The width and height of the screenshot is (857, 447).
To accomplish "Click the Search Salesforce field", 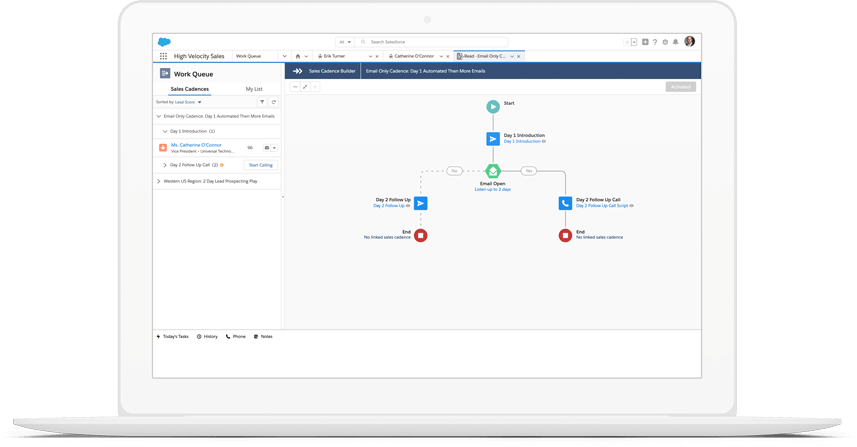I will point(431,42).
